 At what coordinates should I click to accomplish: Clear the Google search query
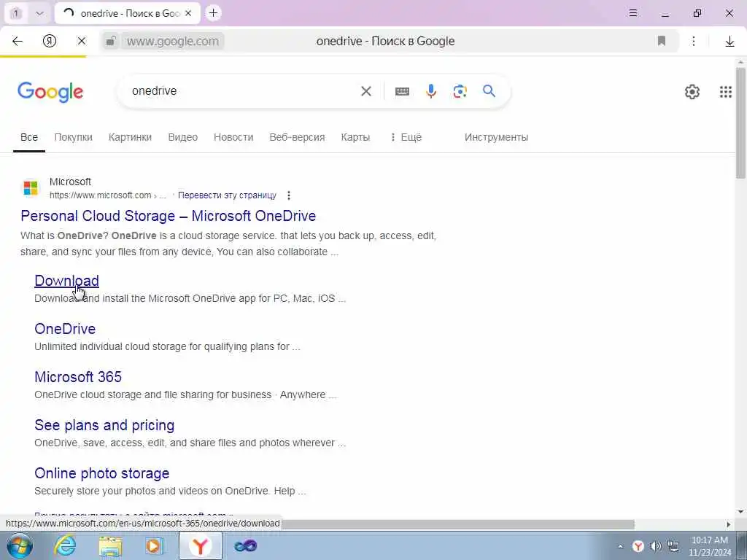click(x=366, y=91)
